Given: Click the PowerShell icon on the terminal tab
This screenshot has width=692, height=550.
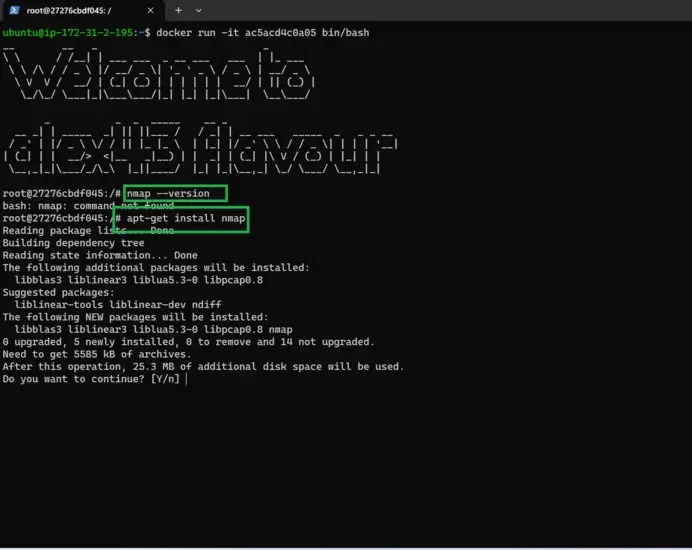Looking at the screenshot, I should 14,10.
